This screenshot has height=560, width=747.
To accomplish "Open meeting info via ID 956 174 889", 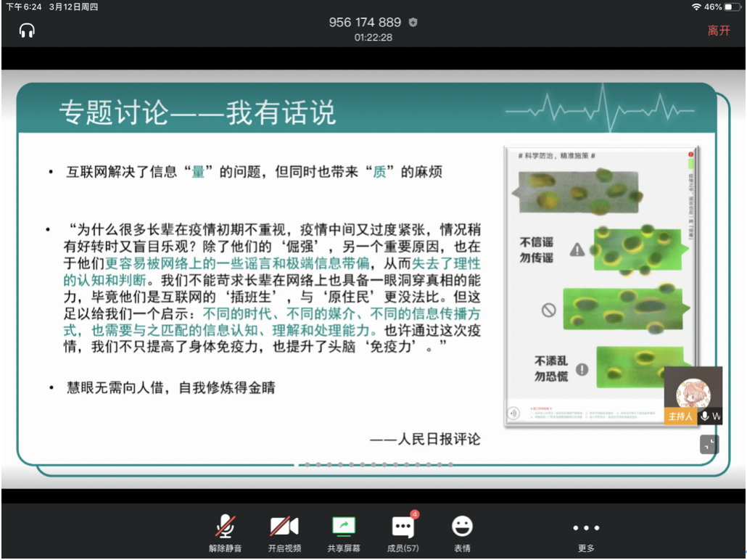I will 365,22.
